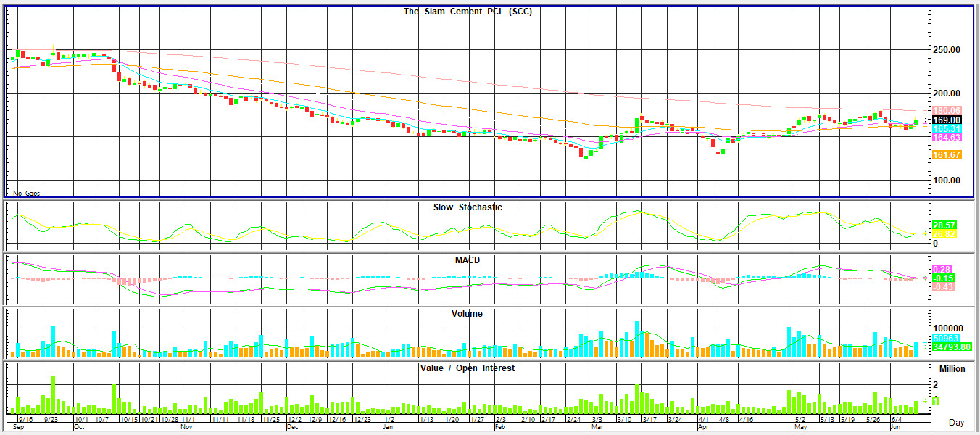The image size is (980, 435).
Task: Click the pink 180.06 moving average value
Action: [x=947, y=110]
